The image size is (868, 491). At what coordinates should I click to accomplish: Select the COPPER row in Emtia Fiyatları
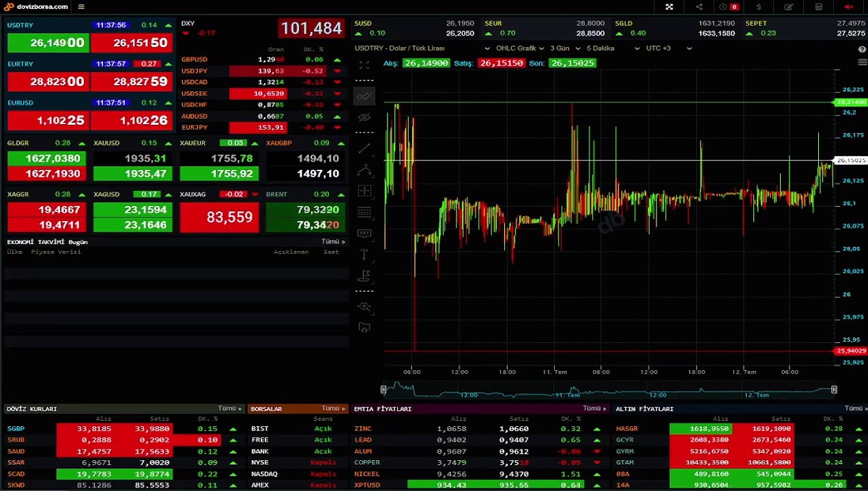480,462
